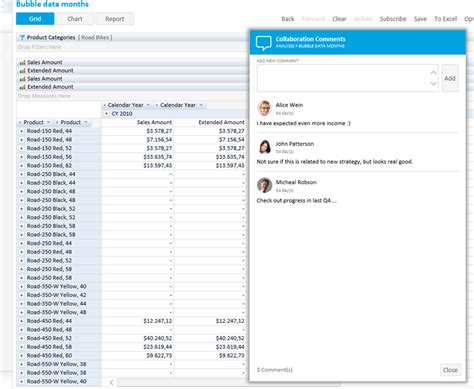Click the John Patterson name
Screen dimensions: 474x389
(295, 144)
